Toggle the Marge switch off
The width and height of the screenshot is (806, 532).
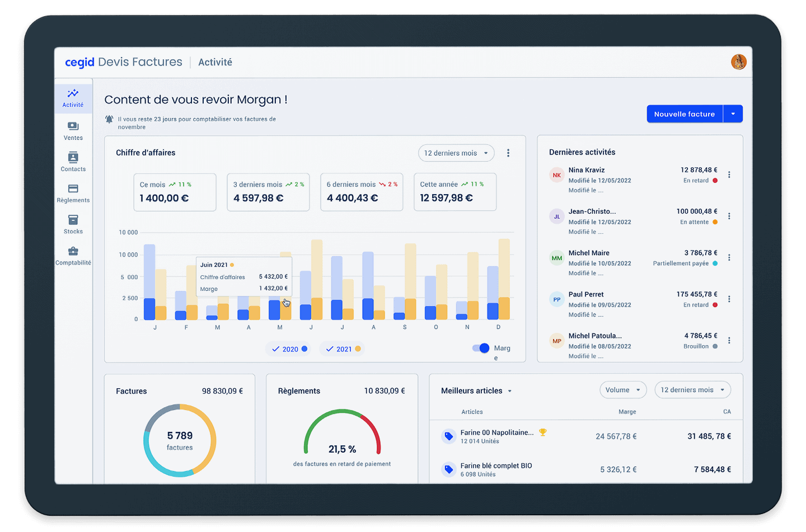pos(481,348)
